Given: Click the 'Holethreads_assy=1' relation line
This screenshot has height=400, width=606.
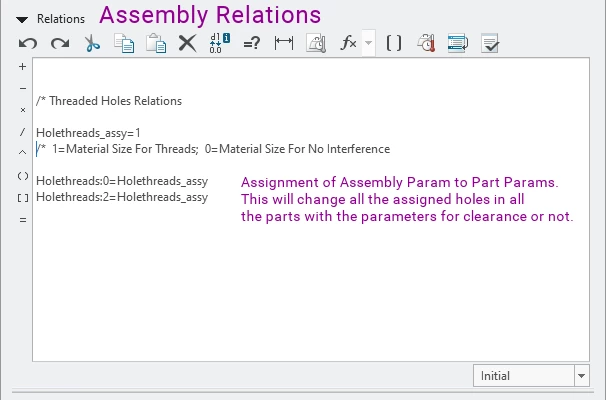Looking at the screenshot, I should 89,133.
